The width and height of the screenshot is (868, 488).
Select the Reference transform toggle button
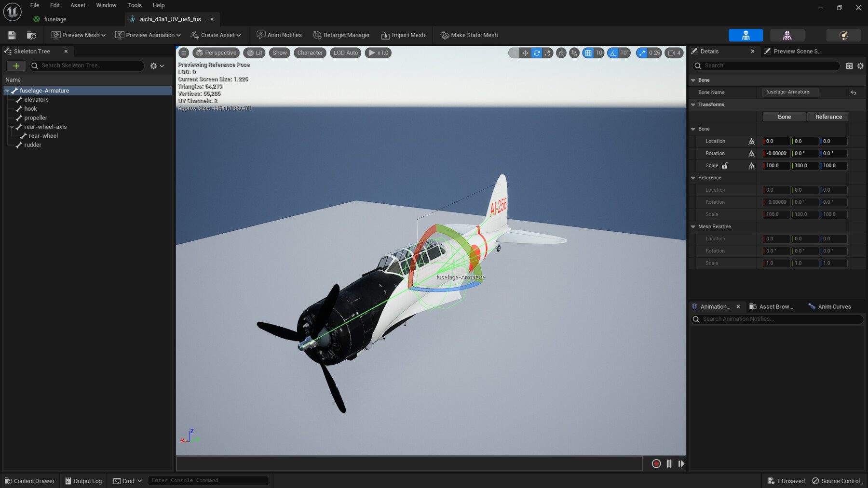[x=828, y=117]
